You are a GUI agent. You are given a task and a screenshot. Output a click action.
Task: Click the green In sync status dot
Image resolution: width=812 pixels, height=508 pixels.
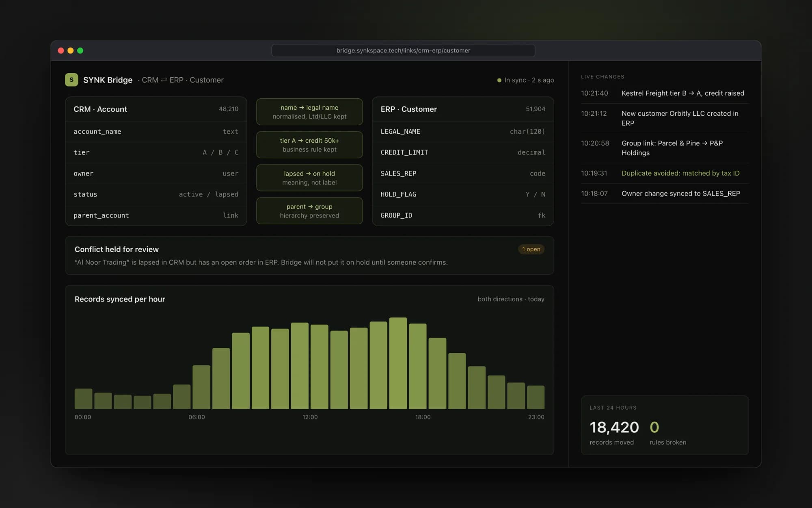pos(499,80)
